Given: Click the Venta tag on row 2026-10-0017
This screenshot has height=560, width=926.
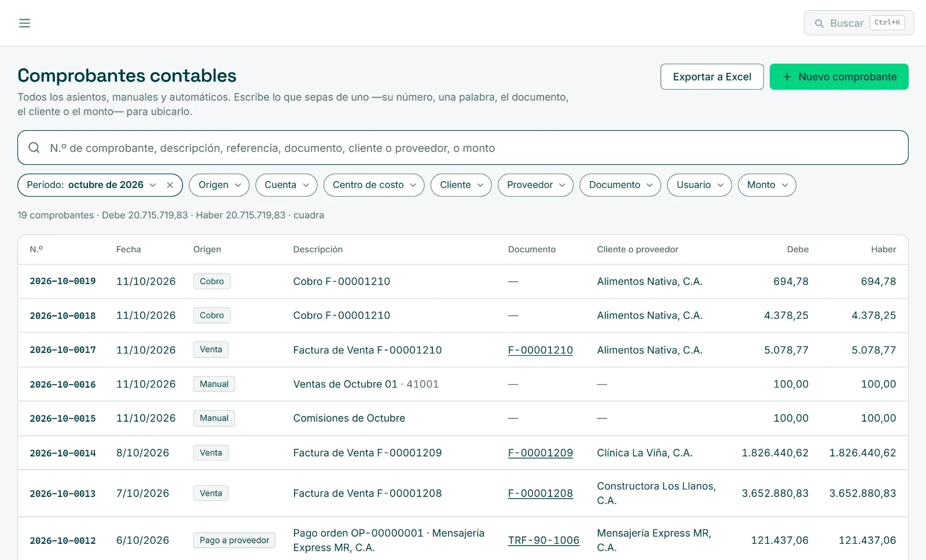Looking at the screenshot, I should [x=211, y=349].
